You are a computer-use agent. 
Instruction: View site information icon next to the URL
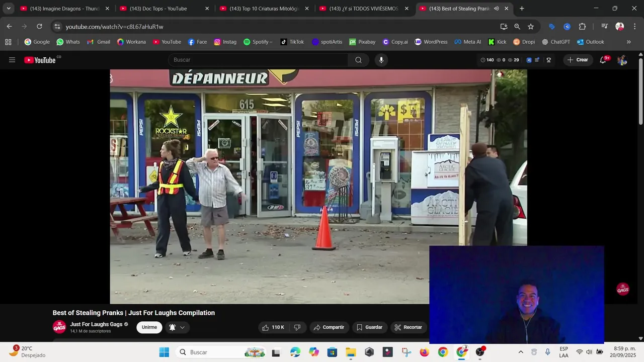pos(57,27)
